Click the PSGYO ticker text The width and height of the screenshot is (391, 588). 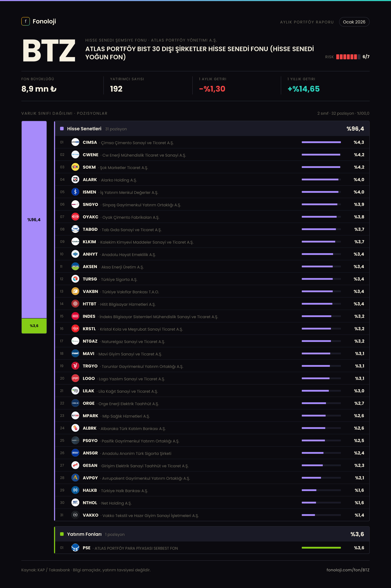pyautogui.click(x=90, y=441)
